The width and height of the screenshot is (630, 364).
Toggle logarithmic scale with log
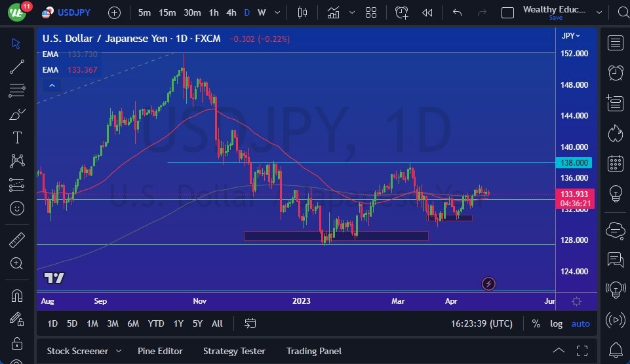click(556, 324)
